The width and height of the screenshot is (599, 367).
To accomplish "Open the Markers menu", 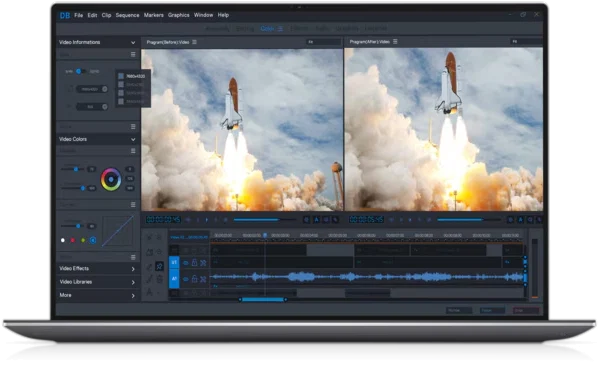I will [x=154, y=15].
